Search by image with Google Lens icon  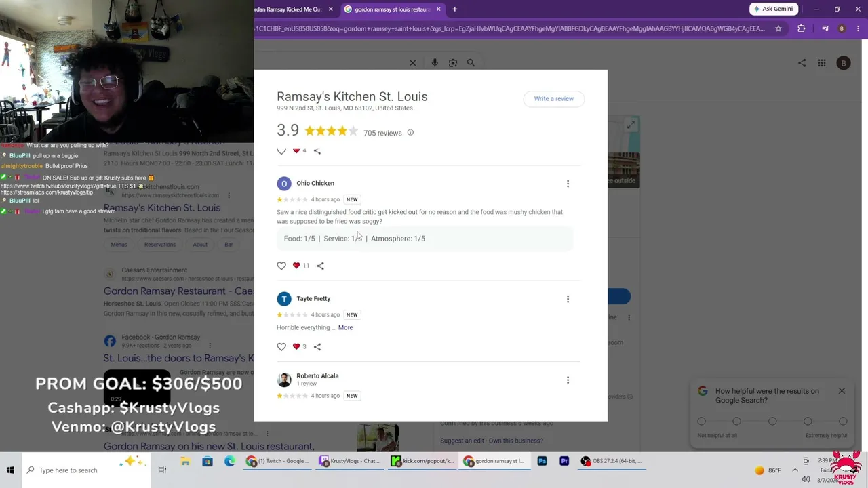click(x=453, y=63)
